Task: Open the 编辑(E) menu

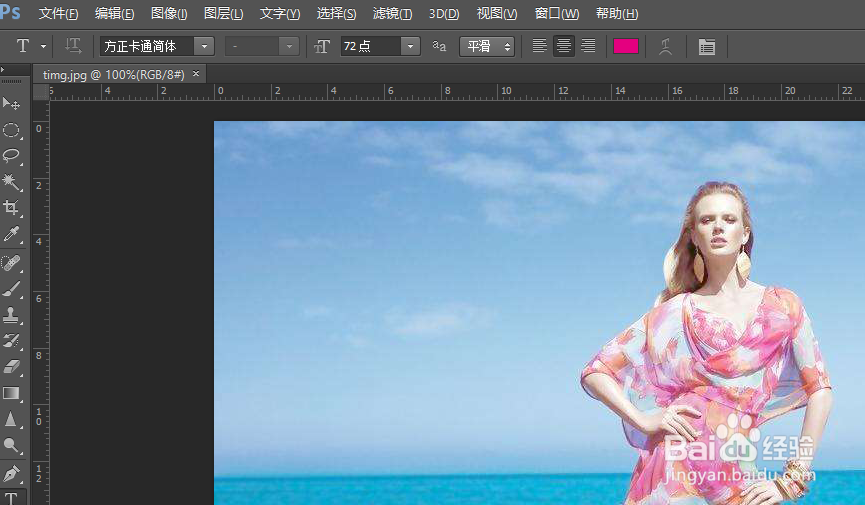Action: tap(114, 13)
